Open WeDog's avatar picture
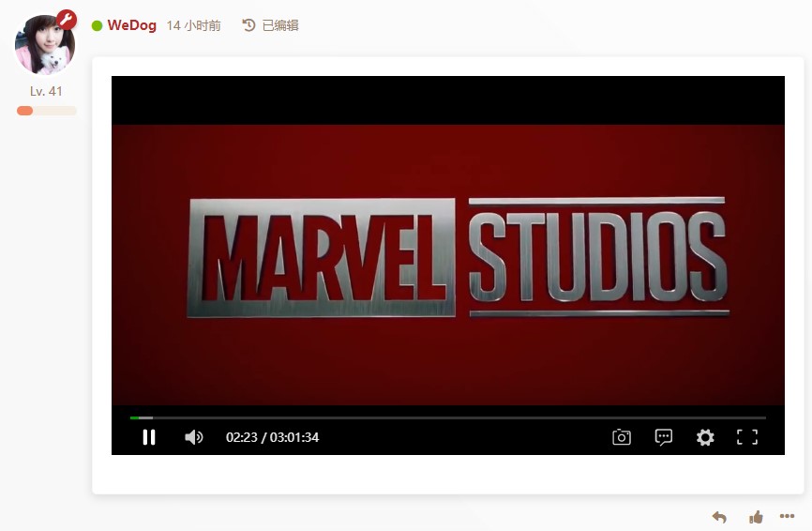 [x=44, y=45]
